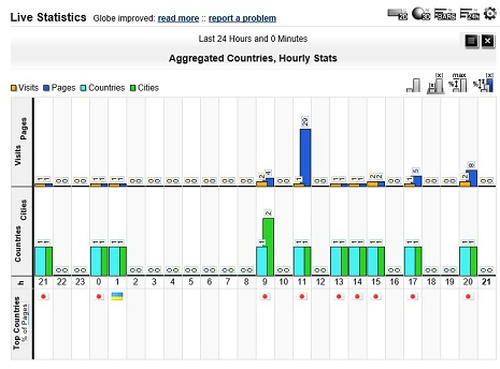Viewport: 500px width, 369px height.
Task: Click the green Cities bar at hour 15
Action: click(381, 261)
